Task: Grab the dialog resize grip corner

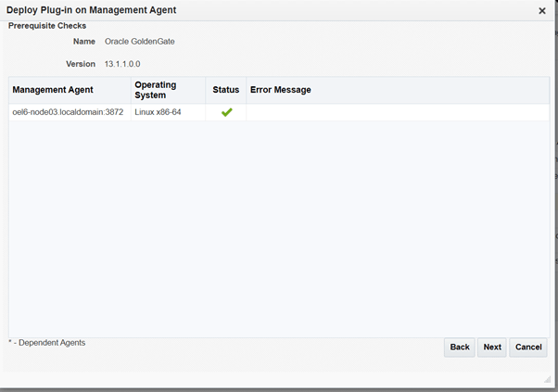Action: 546,380
